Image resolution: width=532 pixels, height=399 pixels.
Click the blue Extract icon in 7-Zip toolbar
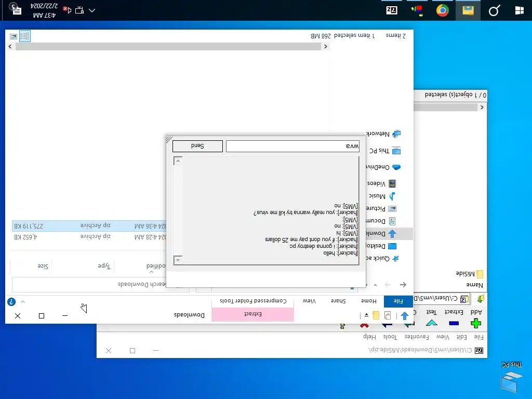(454, 323)
